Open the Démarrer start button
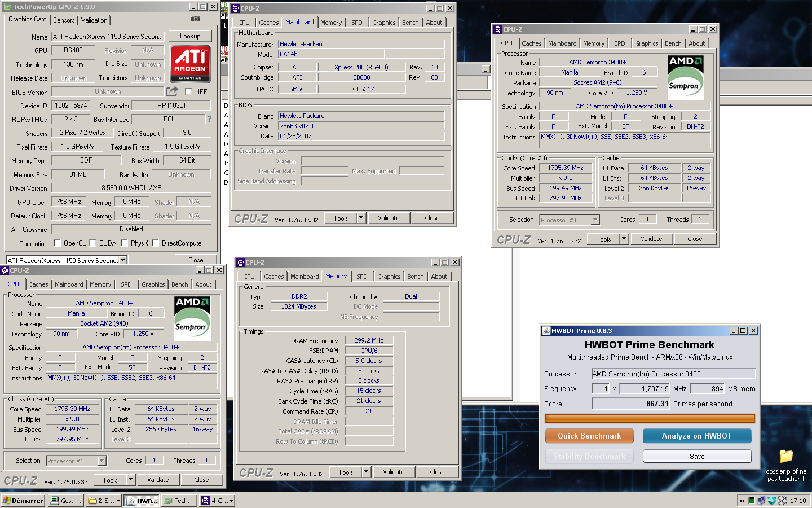The width and height of the screenshot is (812, 508). [23, 501]
